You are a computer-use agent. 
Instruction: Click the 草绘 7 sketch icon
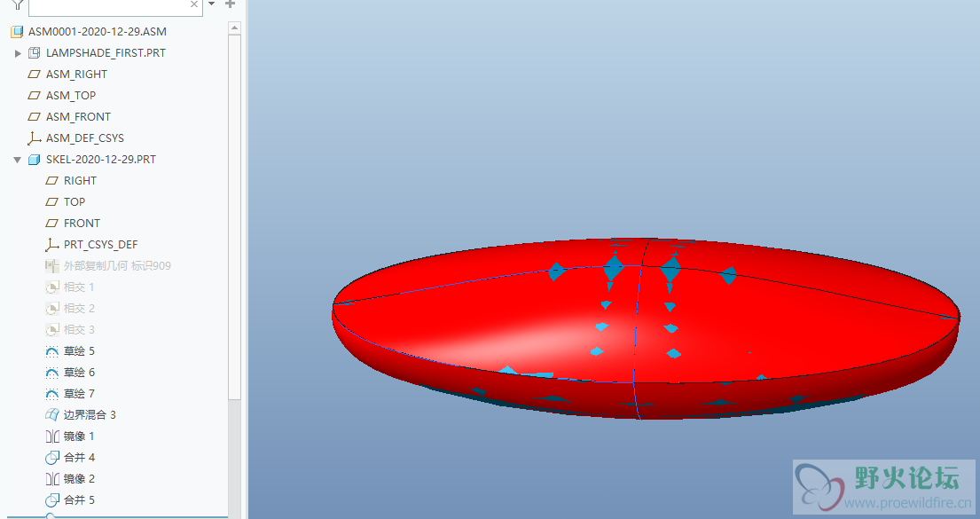coord(51,394)
